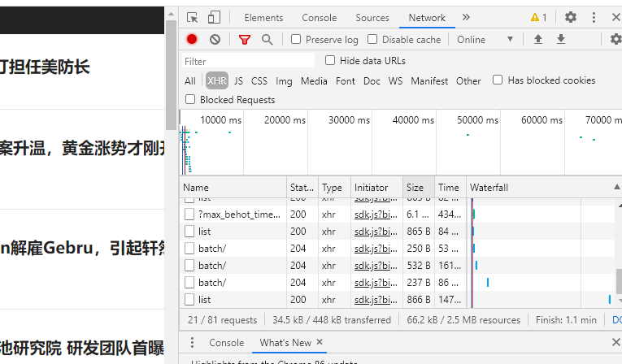This screenshot has width=622, height=364.
Task: Tick checkbox for the 250 B batch/ row
Action: pos(189,248)
